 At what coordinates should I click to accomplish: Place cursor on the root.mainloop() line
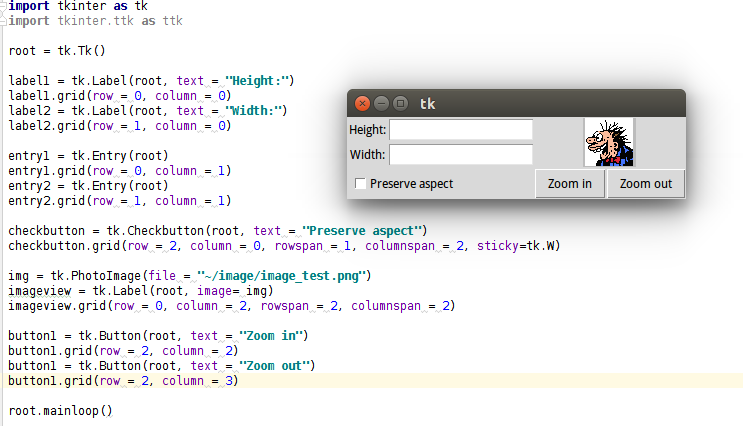(x=60, y=410)
